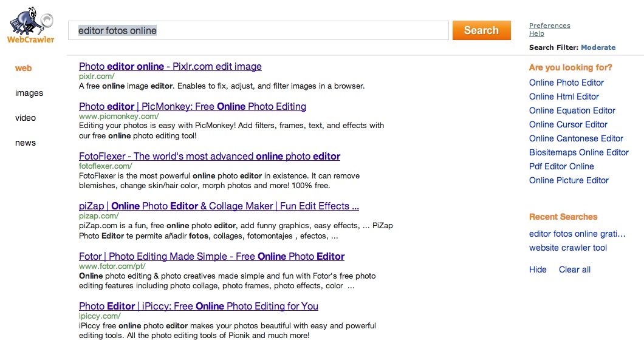The height and width of the screenshot is (349, 644).
Task: Open the Help link
Action: point(536,34)
